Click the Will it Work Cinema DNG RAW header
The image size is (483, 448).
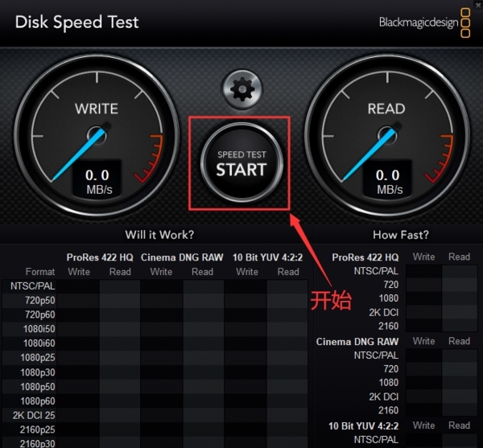pyautogui.click(x=182, y=257)
